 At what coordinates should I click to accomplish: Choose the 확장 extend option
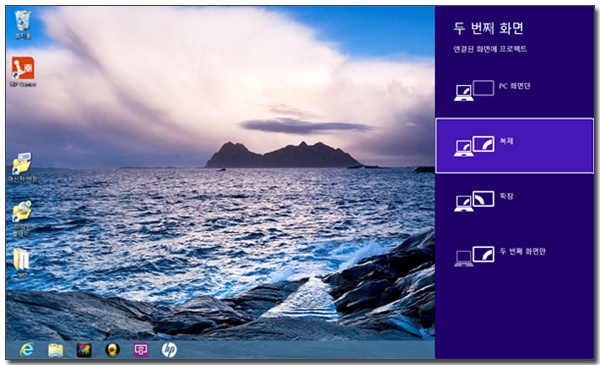(x=514, y=200)
